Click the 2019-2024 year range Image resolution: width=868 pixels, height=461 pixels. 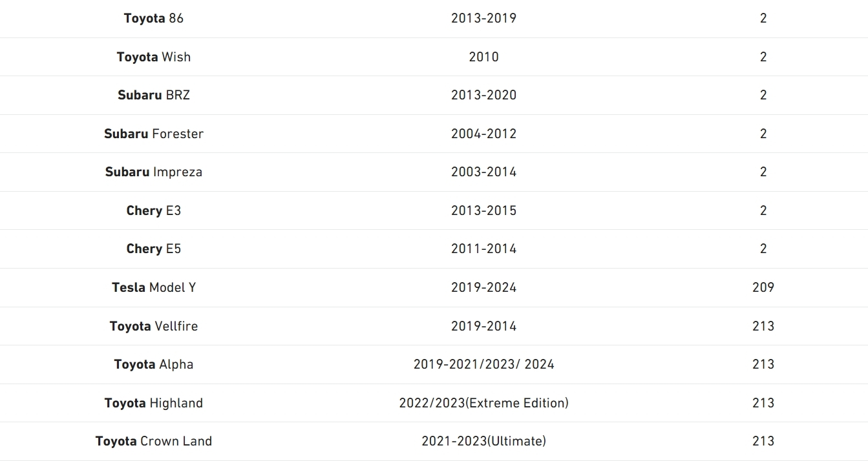[x=483, y=287]
